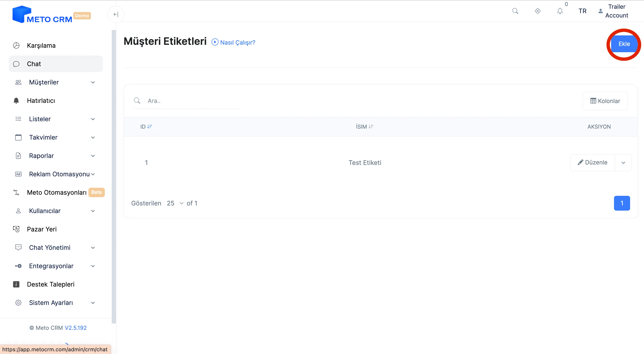Expand the Raporlar menu chevron

(93, 156)
